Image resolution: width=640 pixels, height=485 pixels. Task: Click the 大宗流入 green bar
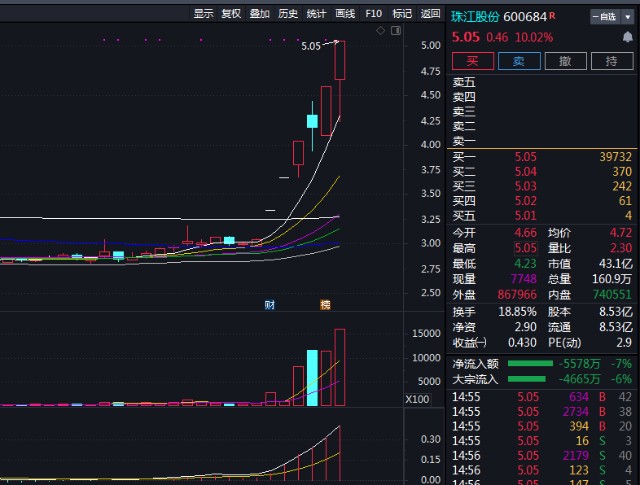[527, 379]
